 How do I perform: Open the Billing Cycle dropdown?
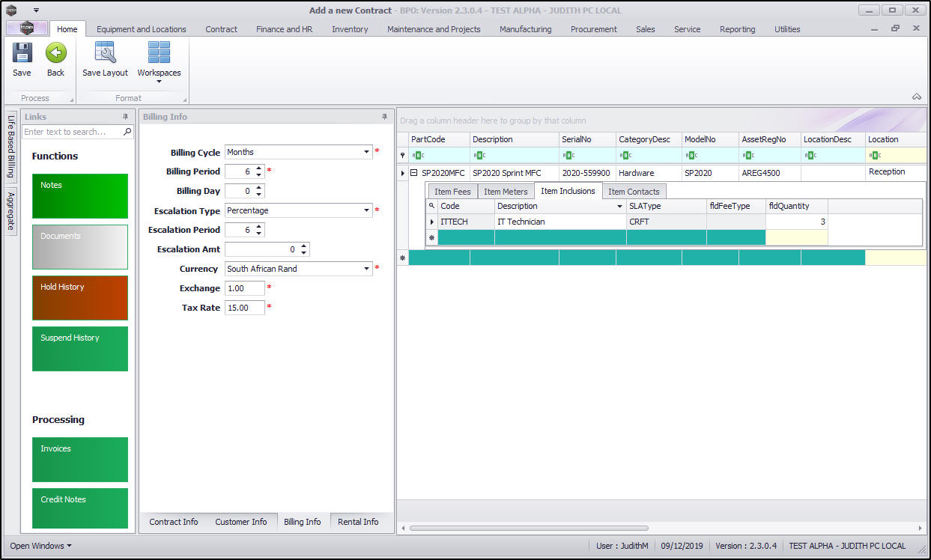(x=367, y=152)
